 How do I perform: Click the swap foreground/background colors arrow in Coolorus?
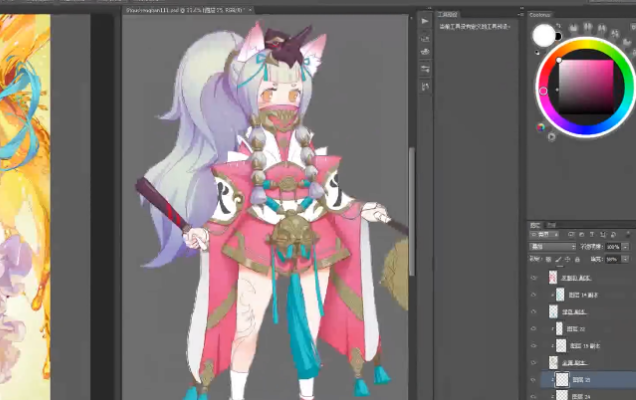coord(559,27)
